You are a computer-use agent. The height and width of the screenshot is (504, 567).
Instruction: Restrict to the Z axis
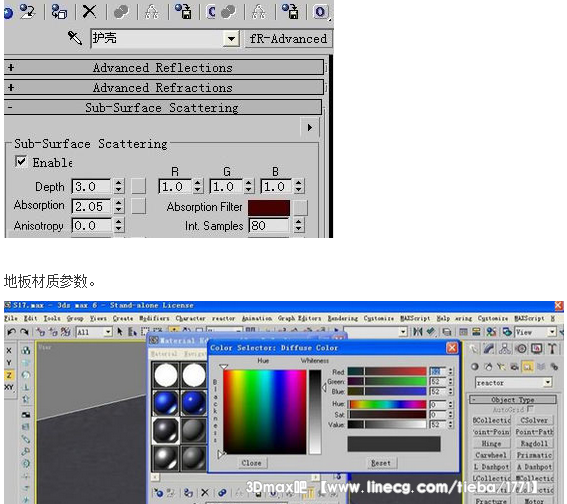(9, 375)
